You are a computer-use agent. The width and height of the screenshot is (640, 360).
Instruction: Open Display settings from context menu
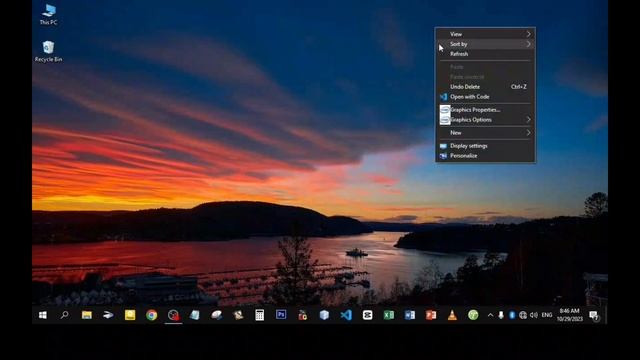pos(485,146)
